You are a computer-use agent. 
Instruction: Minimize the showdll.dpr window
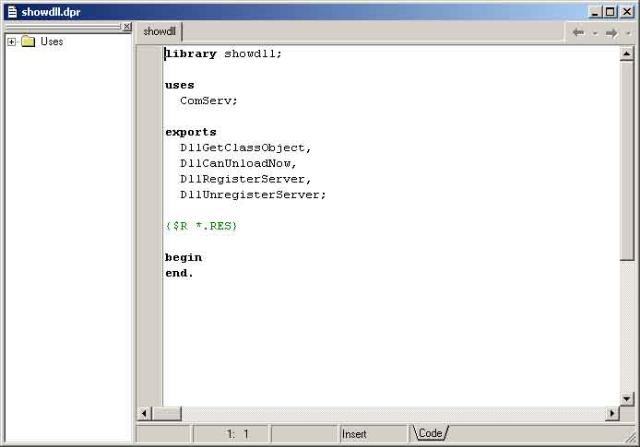click(x=595, y=12)
